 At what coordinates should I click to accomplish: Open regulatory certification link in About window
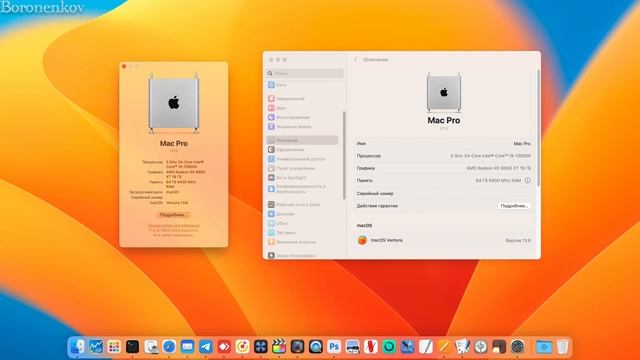coord(173,226)
